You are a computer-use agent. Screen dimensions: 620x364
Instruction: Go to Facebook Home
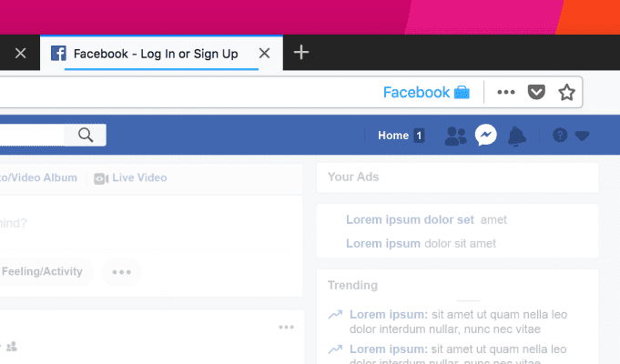point(393,136)
